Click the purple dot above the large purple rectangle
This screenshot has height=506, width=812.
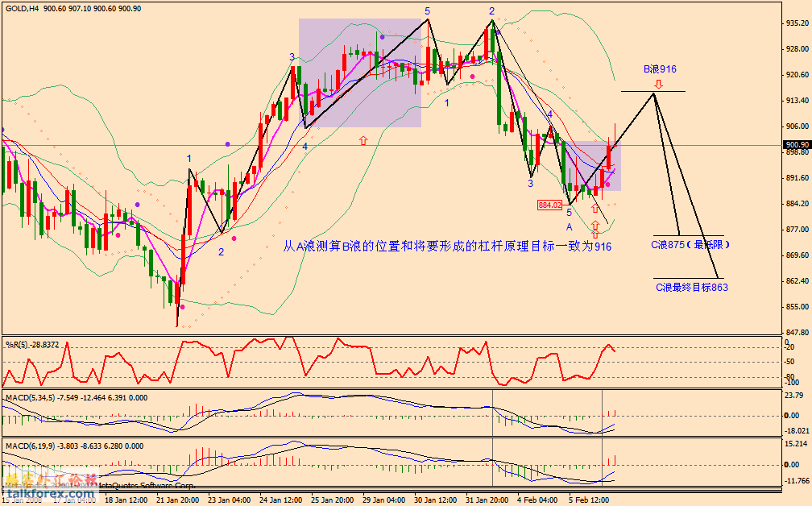(x=382, y=37)
